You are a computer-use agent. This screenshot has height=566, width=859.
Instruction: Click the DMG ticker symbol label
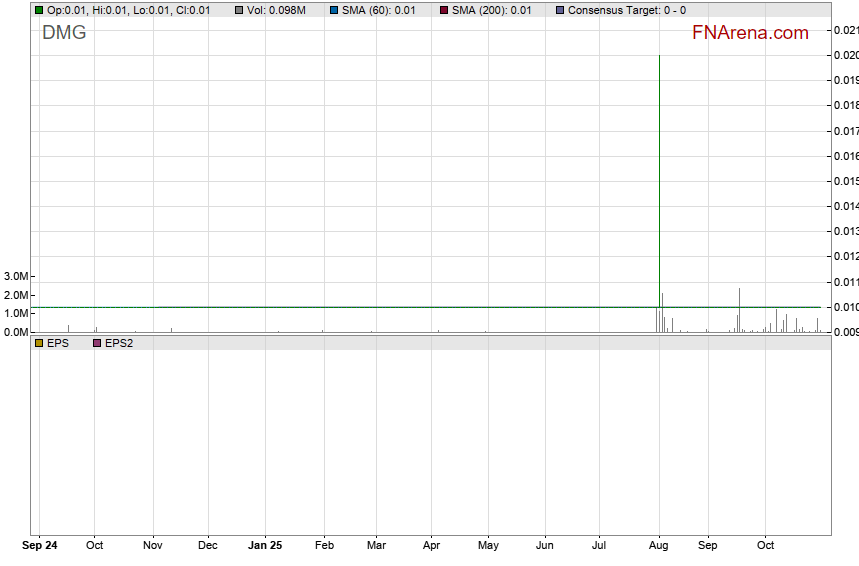click(64, 32)
